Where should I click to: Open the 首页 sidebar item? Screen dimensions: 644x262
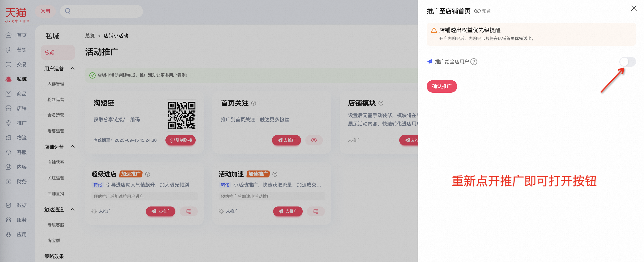[x=17, y=35]
